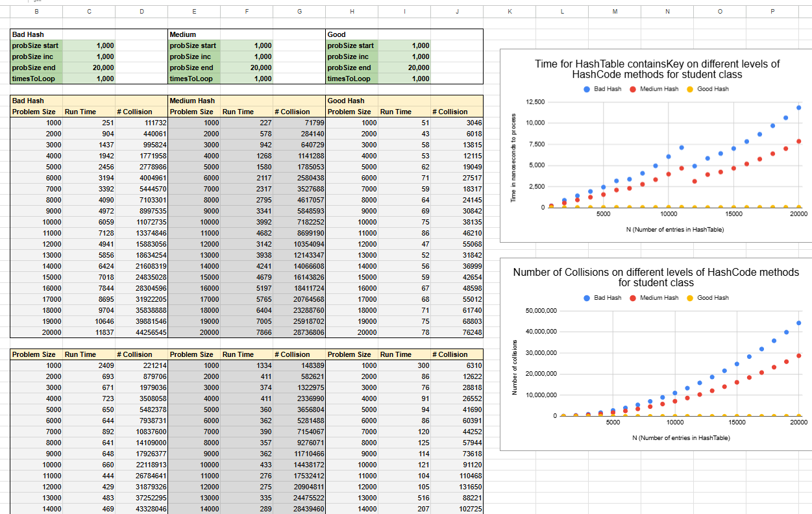Image resolution: width=812 pixels, height=514 pixels.
Task: Select column D header
Action: pyautogui.click(x=141, y=12)
